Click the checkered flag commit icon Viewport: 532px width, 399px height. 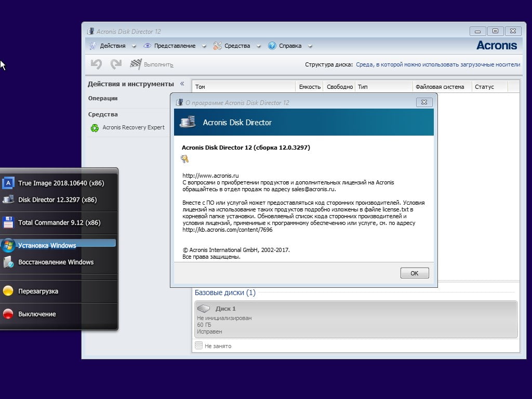point(136,64)
